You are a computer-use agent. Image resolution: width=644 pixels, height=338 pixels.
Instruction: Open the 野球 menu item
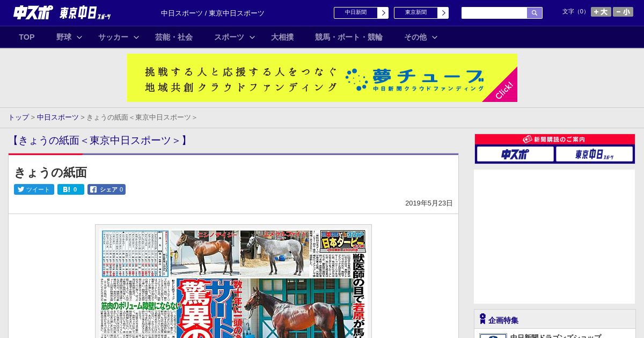(64, 37)
